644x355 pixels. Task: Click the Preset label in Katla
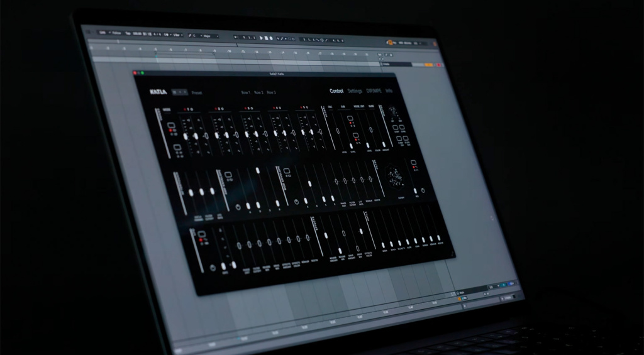pos(197,93)
